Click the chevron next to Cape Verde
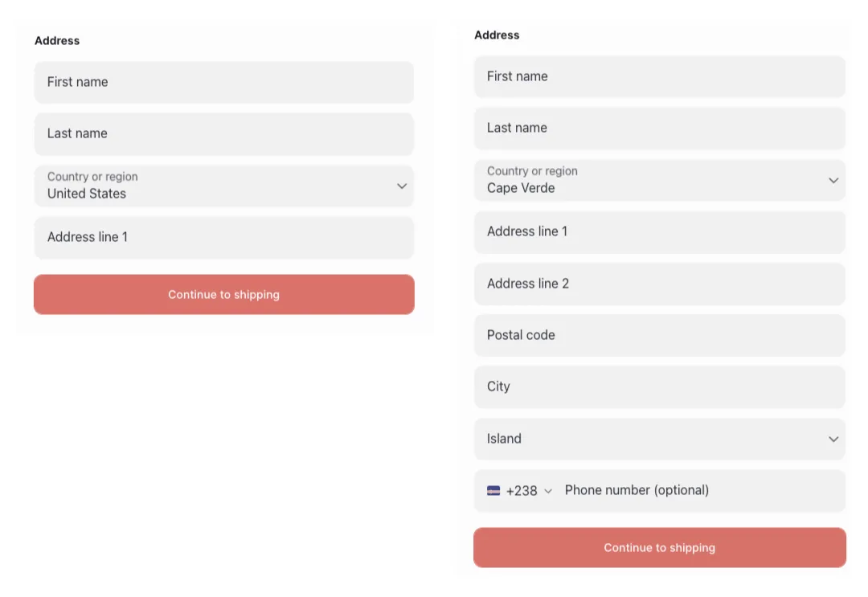Image resolution: width=868 pixels, height=597 pixels. (833, 180)
